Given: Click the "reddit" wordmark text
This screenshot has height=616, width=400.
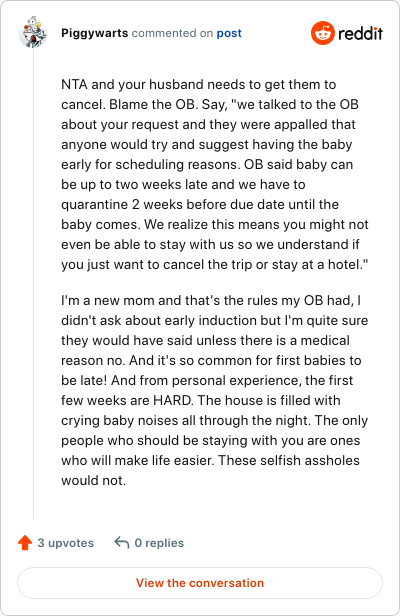Looking at the screenshot, I should (360, 33).
